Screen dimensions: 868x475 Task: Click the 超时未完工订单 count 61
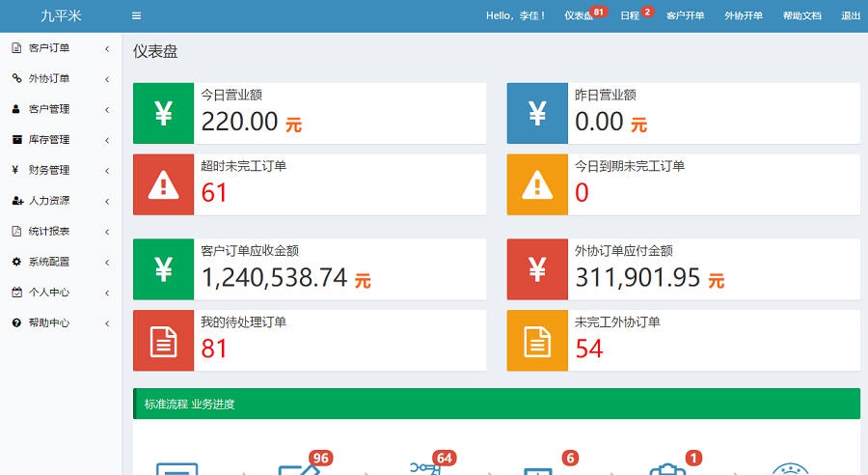coord(214,193)
